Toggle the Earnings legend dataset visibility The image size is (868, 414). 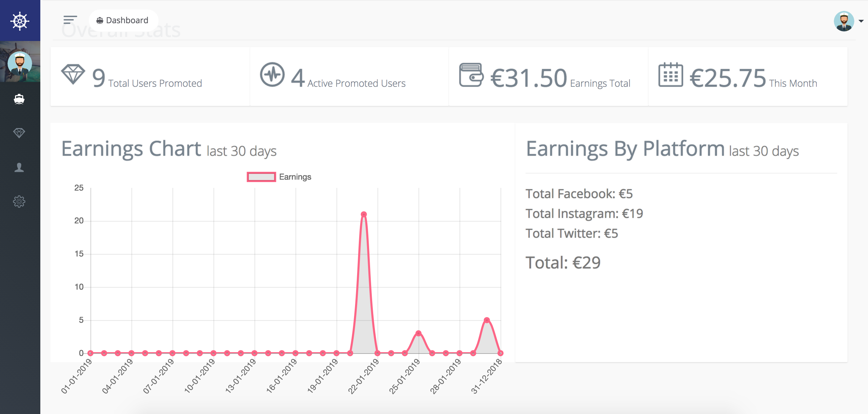tap(295, 177)
